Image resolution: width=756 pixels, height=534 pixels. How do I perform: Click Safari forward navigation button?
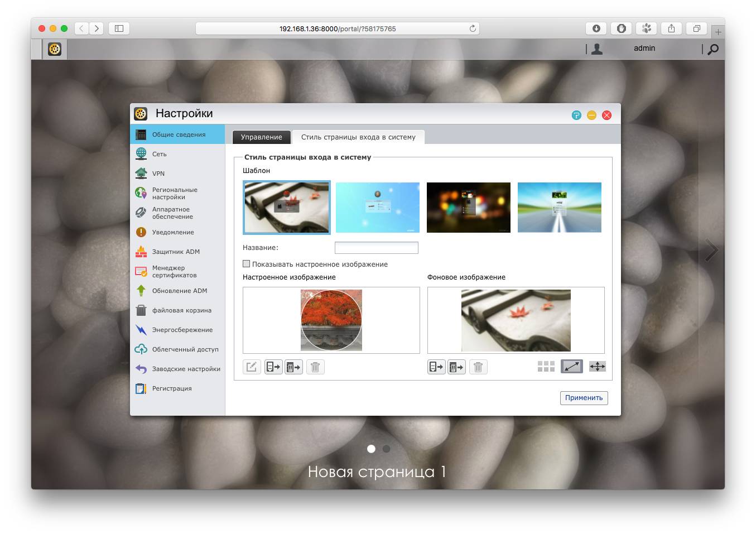[x=97, y=28]
